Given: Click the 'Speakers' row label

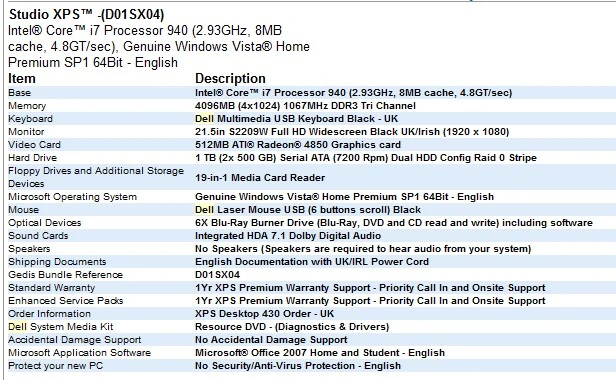Looking at the screenshot, I should [x=29, y=249].
